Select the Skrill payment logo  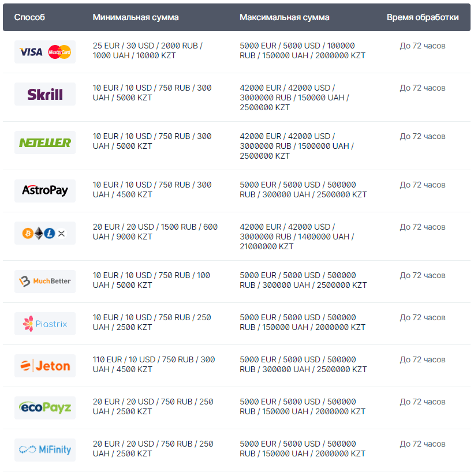pos(45,94)
